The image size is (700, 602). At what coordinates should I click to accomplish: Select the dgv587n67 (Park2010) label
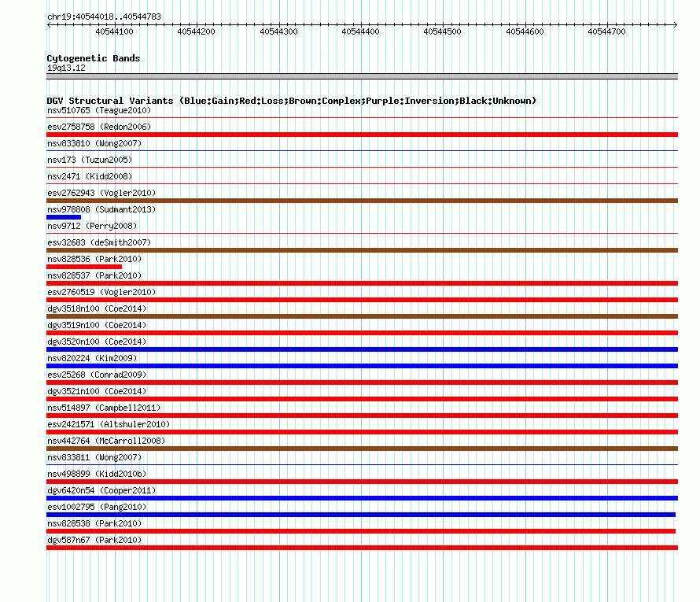[x=94, y=540]
